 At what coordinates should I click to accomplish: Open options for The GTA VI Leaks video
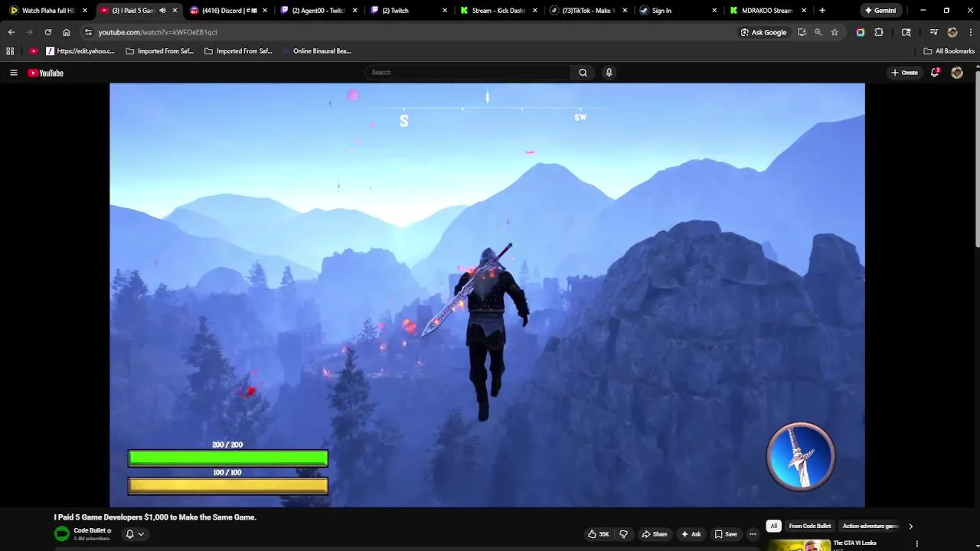[x=916, y=544]
